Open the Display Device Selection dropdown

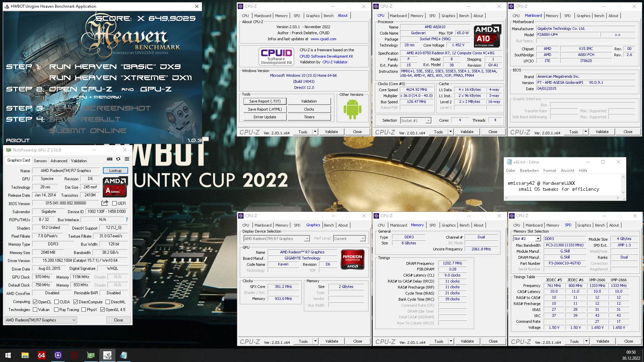coord(276,239)
